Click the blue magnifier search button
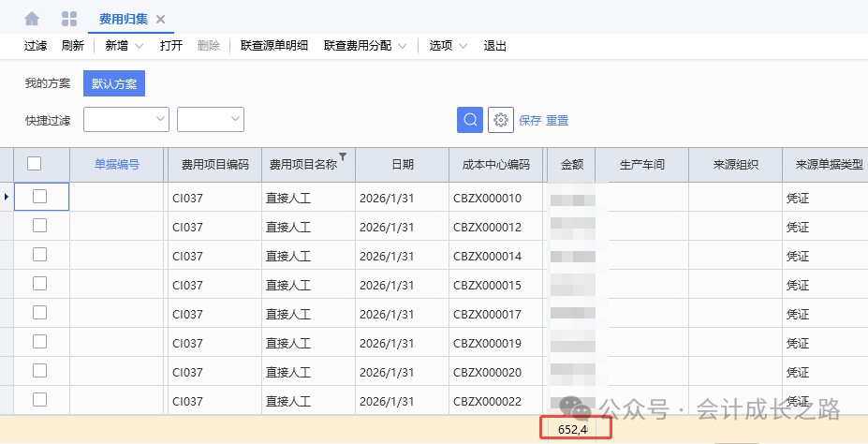This screenshot has width=868, height=444. coord(469,120)
